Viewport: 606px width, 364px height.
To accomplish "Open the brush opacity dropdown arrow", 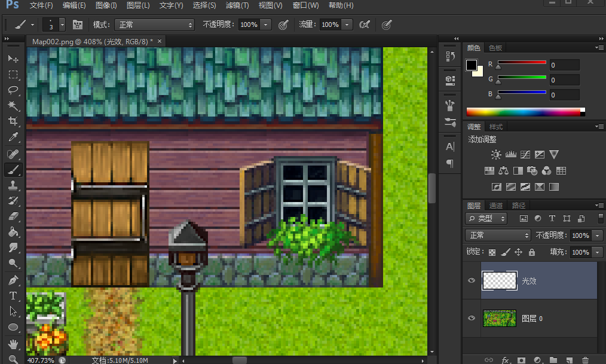I will click(x=265, y=25).
